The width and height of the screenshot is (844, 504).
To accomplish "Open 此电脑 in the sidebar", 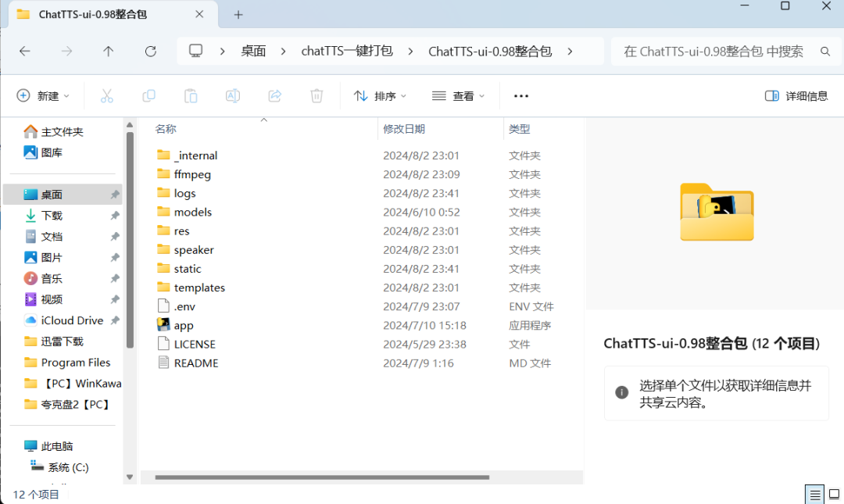I will tap(48, 446).
